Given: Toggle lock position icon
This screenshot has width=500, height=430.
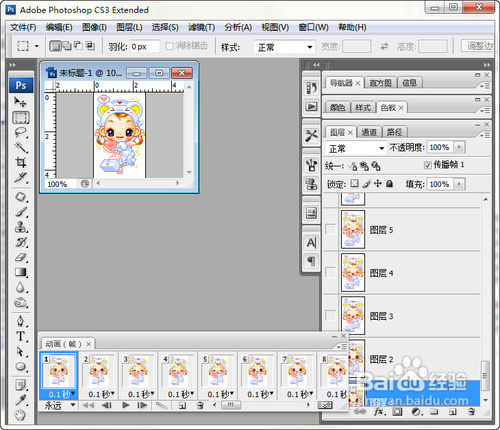Looking at the screenshot, I should (x=378, y=184).
